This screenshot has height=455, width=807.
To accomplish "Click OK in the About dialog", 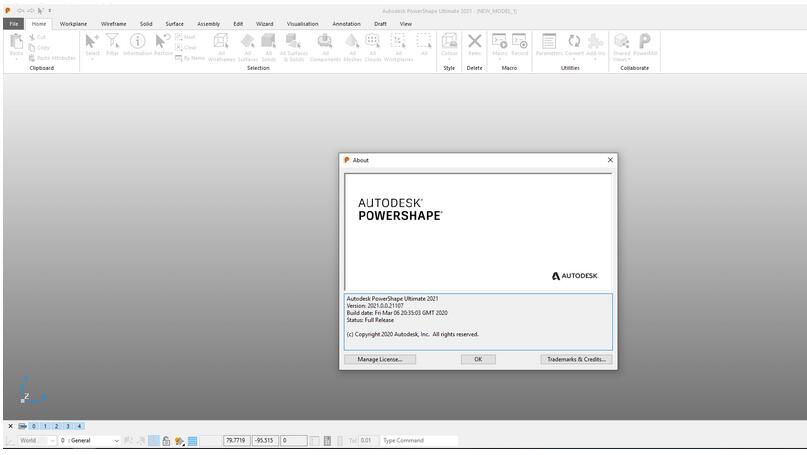I will [478, 359].
